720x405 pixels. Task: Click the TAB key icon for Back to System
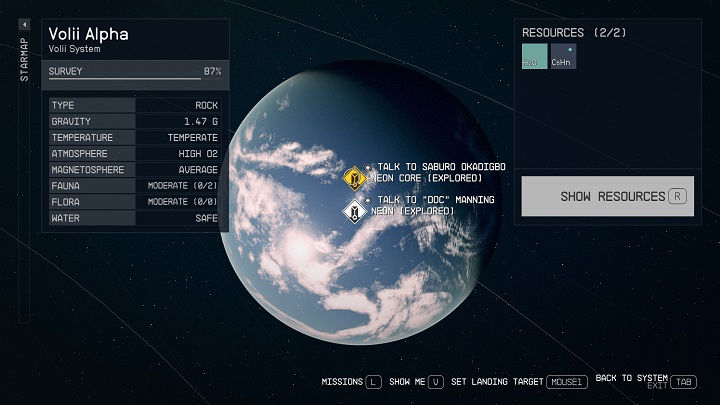[x=684, y=382]
